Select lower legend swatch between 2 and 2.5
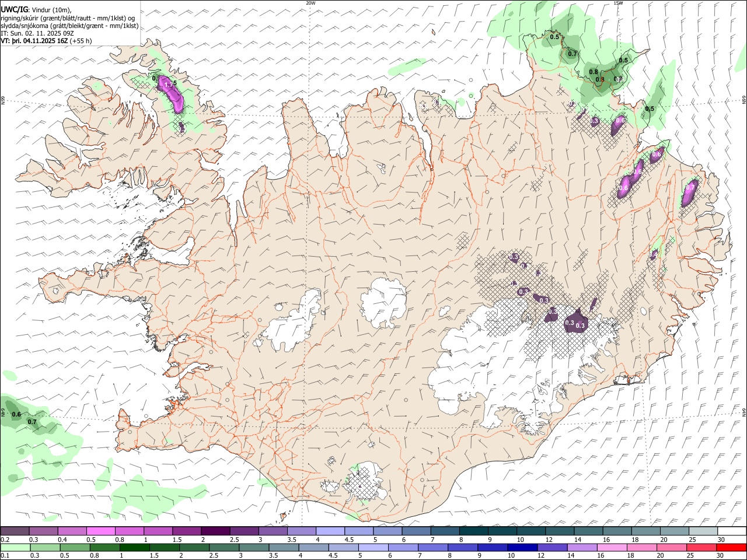The height and width of the screenshot is (560, 747). (x=194, y=547)
